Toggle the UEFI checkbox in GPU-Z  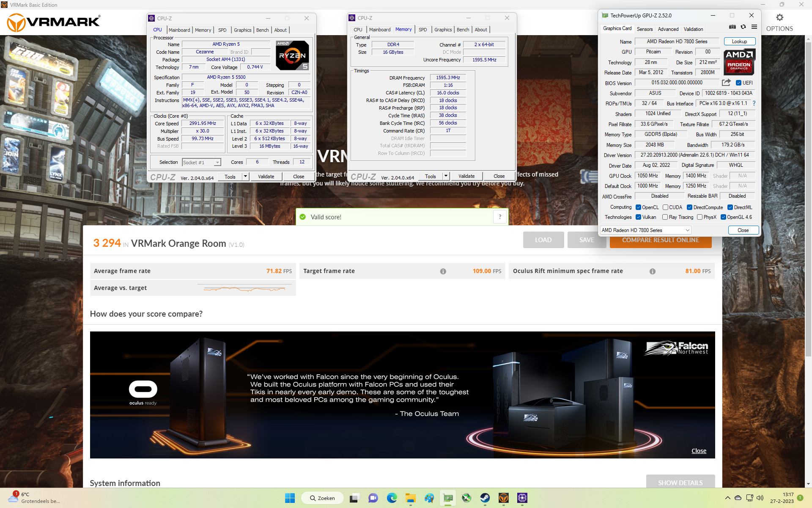[738, 83]
